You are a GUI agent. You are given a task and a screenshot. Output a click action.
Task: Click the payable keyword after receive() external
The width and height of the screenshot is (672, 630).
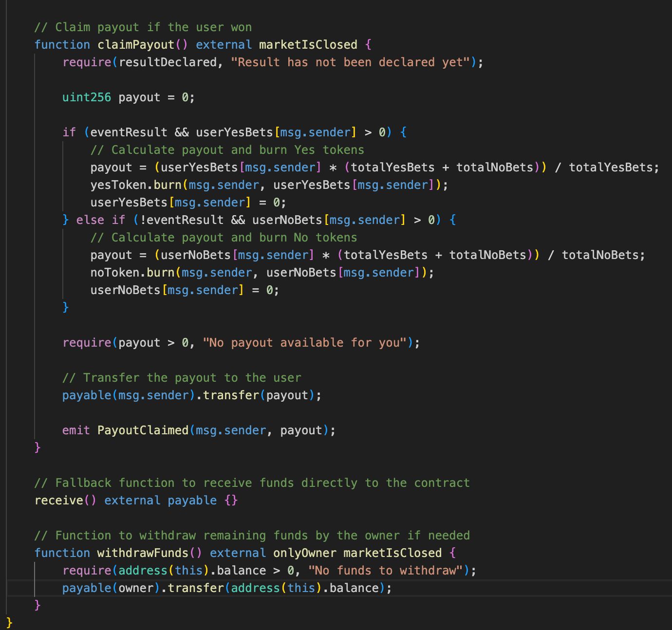192,500
